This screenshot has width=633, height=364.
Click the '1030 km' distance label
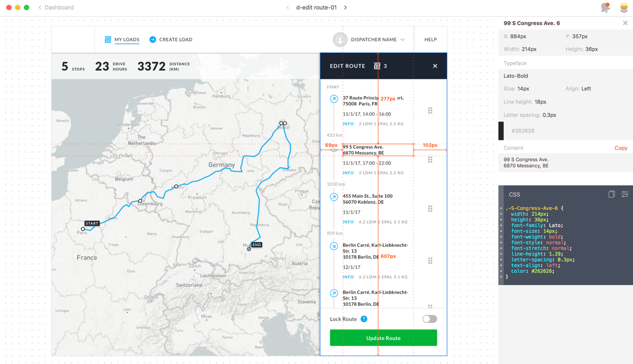pyautogui.click(x=335, y=184)
